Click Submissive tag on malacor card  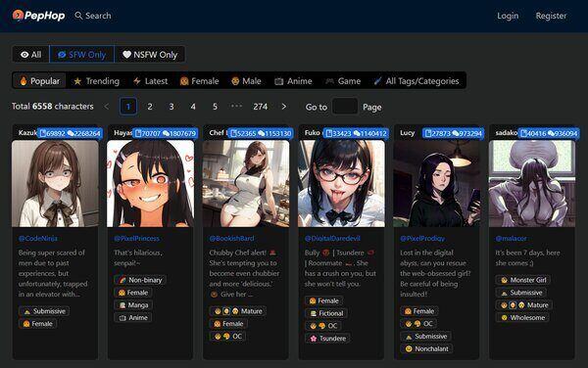(x=521, y=293)
